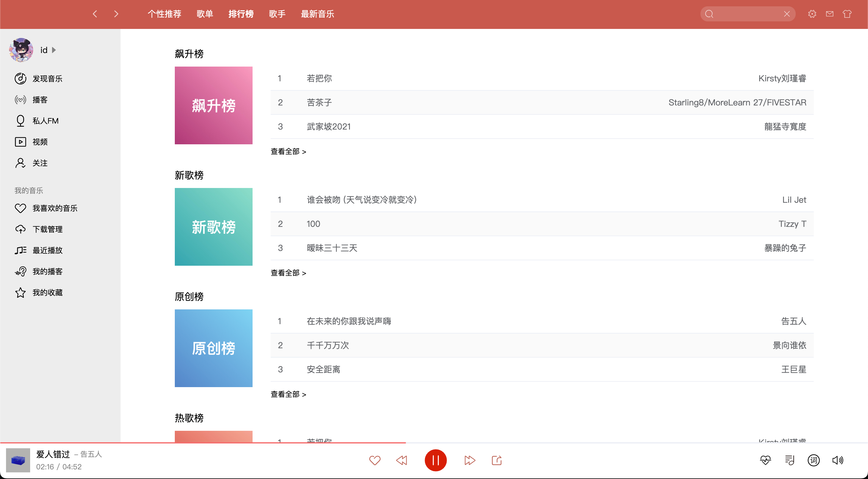868x479 pixels.
Task: Click artist Lil Jet
Action: pyautogui.click(x=794, y=200)
